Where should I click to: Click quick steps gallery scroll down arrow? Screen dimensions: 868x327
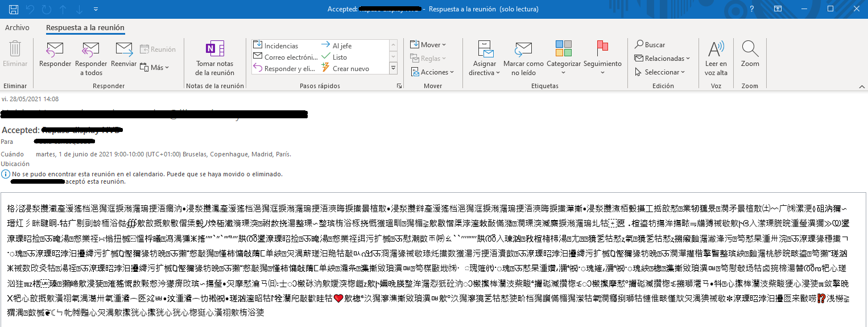(x=392, y=56)
